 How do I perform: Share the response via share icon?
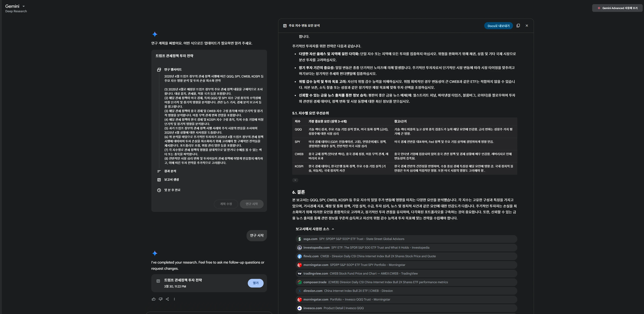[167, 299]
